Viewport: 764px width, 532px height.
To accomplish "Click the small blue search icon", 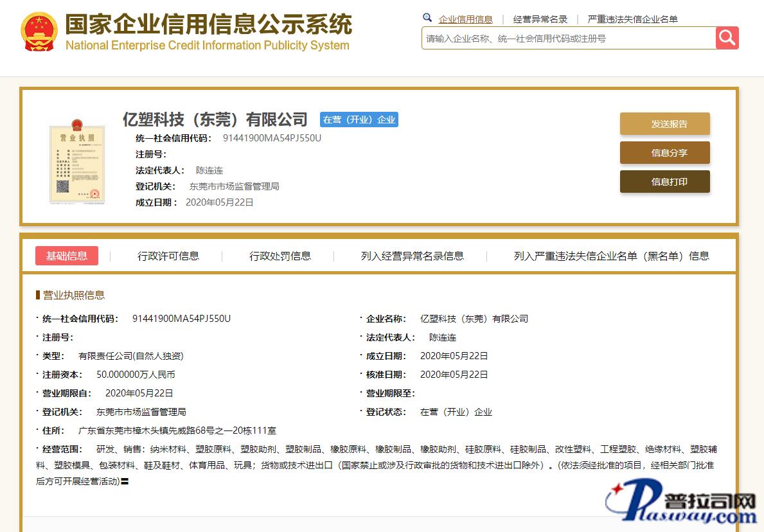I will coord(427,18).
